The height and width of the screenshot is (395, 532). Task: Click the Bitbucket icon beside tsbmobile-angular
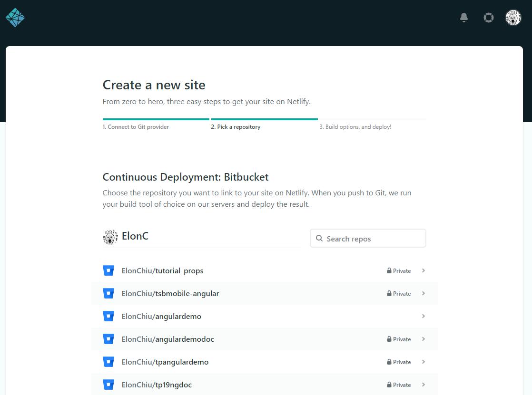click(108, 293)
